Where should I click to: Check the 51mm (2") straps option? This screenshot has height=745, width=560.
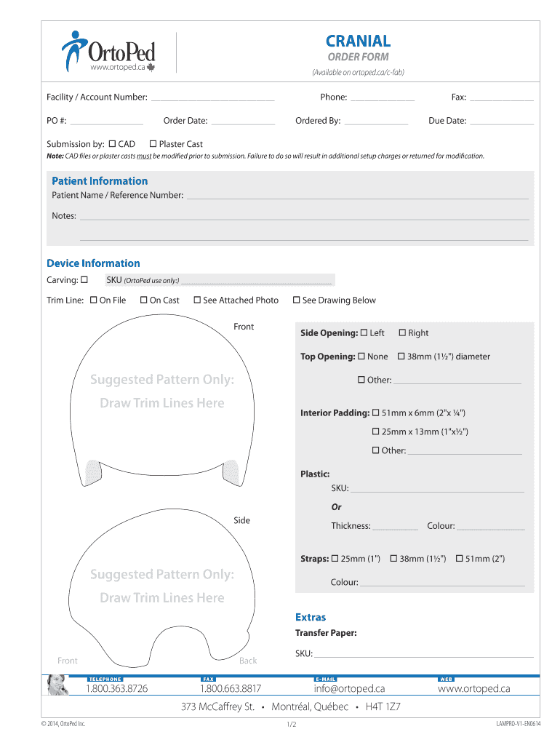click(460, 559)
